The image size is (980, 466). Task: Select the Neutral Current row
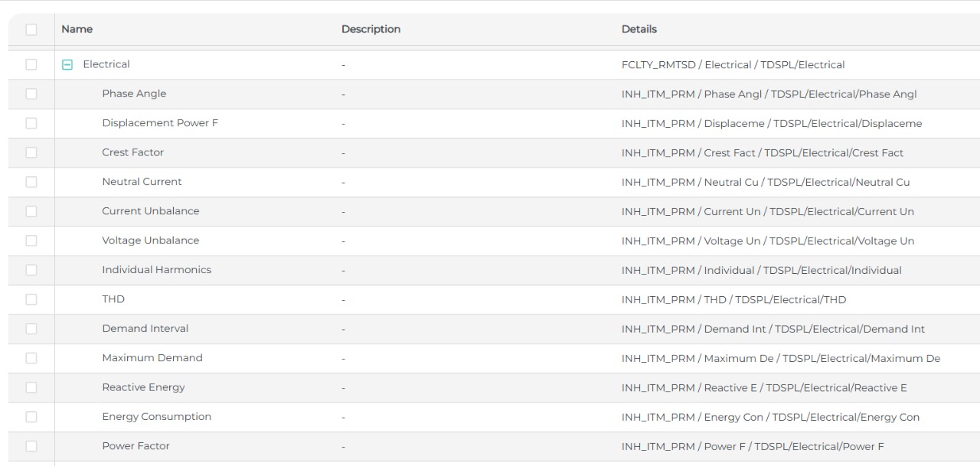pos(142,181)
